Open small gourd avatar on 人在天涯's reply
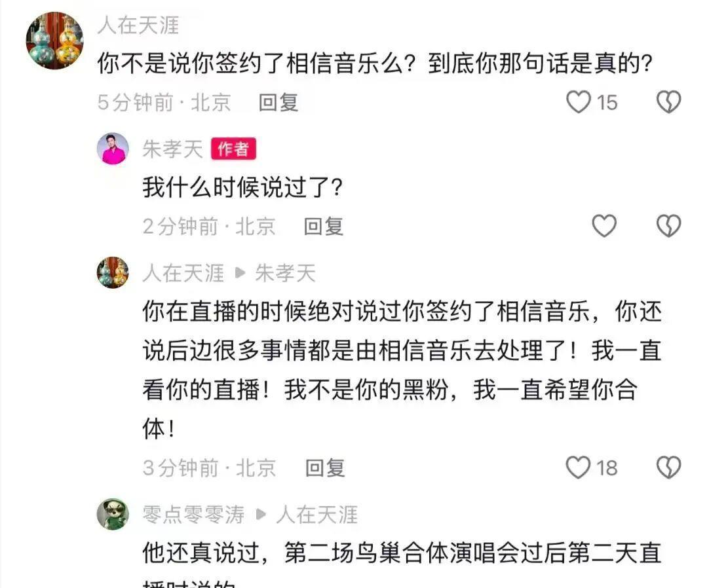The width and height of the screenshot is (707, 588). pyautogui.click(x=113, y=272)
